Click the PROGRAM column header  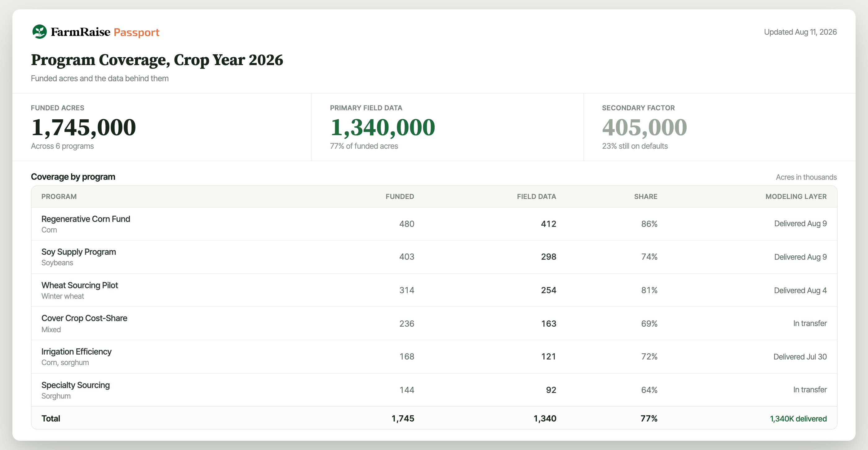pyautogui.click(x=59, y=196)
